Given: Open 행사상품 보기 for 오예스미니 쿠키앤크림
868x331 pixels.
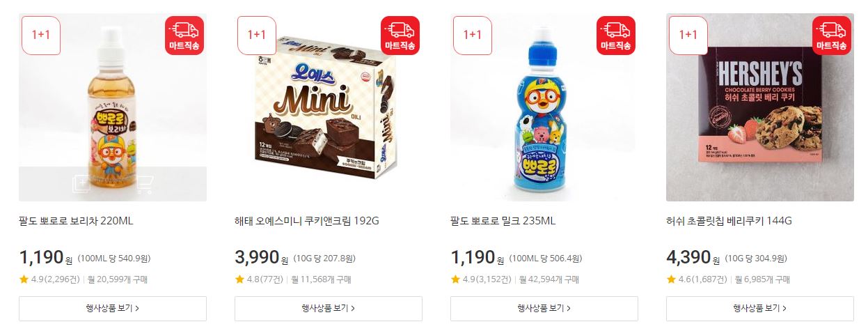Looking at the screenshot, I should (x=329, y=308).
